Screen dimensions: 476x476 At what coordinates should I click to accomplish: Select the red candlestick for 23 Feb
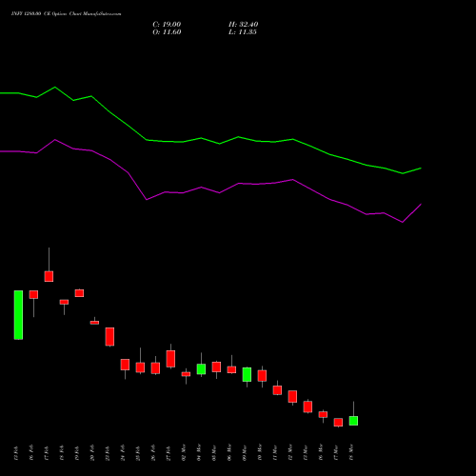109,337
